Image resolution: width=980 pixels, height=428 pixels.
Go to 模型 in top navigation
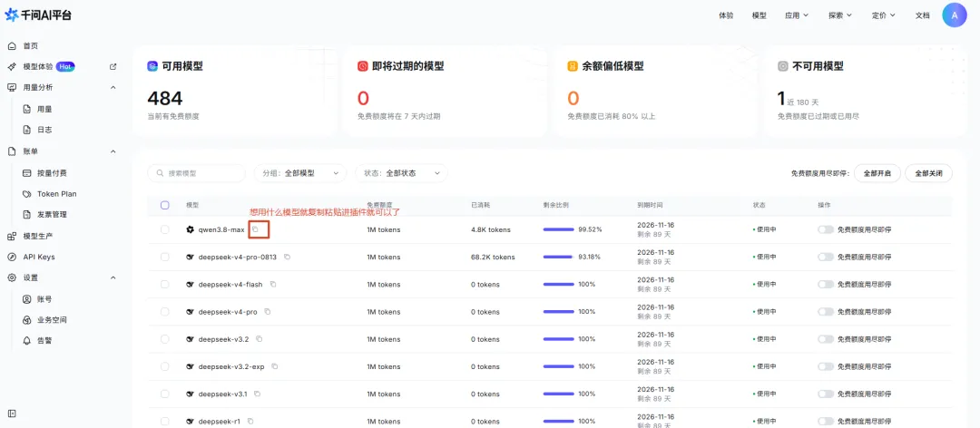click(x=759, y=15)
